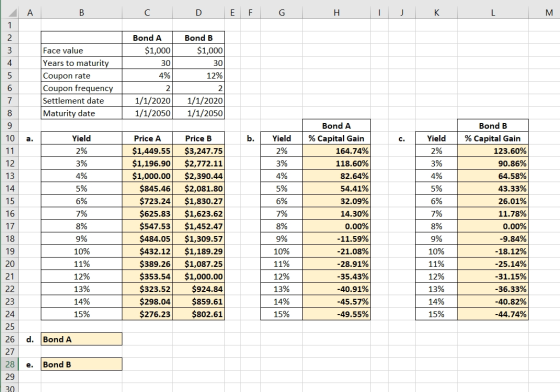Select the Price A value $1,449.55
Viewport: 560px width, 392px height.
click(x=147, y=151)
